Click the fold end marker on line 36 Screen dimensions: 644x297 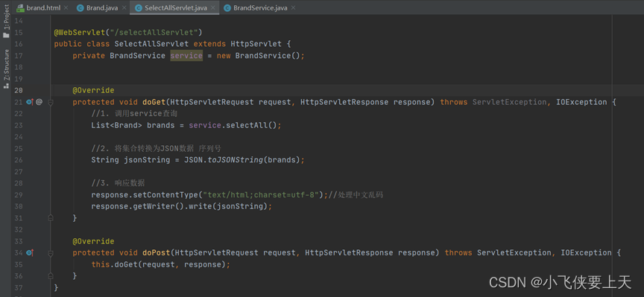click(x=51, y=275)
